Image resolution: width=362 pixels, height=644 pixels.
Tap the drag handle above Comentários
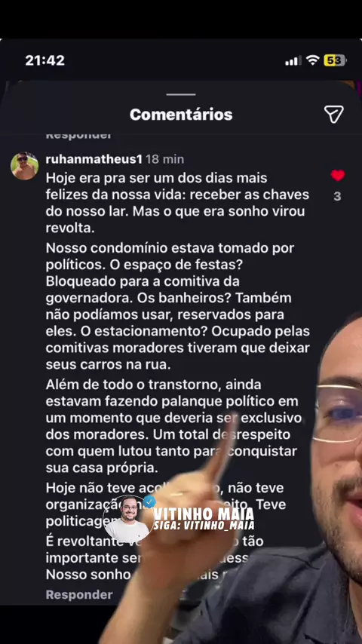point(181,94)
